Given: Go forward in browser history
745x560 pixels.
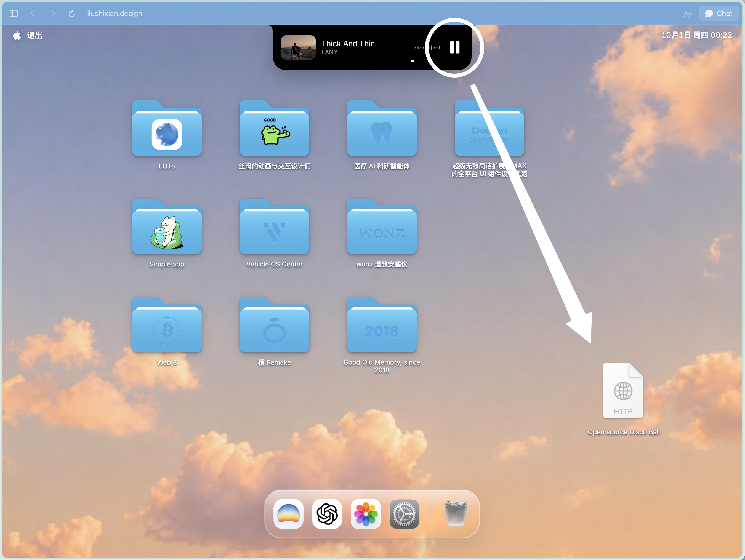Looking at the screenshot, I should coord(52,14).
